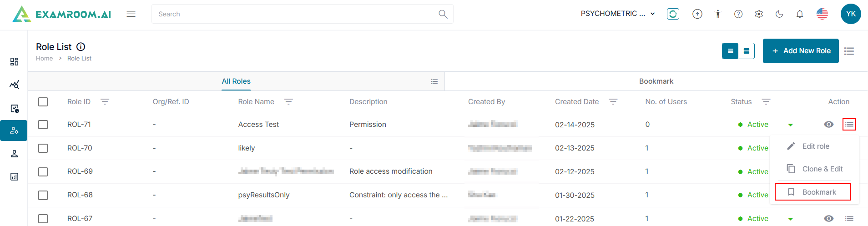Tick the select-all header checkbox
This screenshot has width=868, height=226.
click(43, 102)
